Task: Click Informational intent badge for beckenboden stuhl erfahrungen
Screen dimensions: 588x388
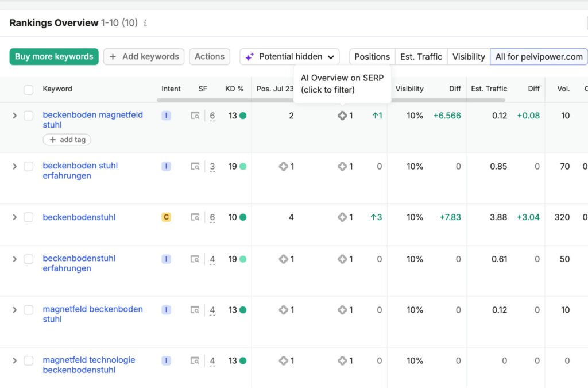Action: [x=166, y=166]
